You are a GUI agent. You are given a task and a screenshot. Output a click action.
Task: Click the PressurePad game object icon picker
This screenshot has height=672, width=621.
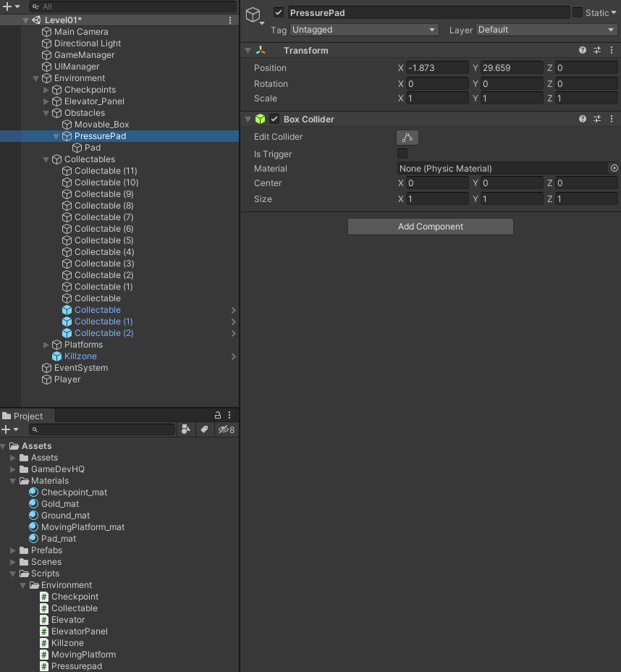point(255,15)
